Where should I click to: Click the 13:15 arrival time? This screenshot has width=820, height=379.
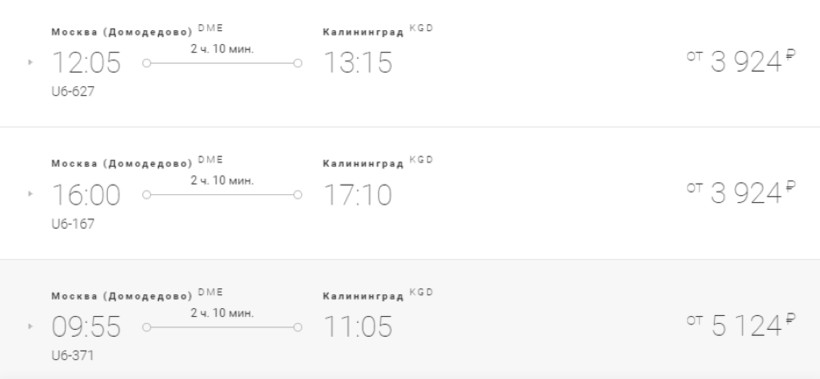(358, 63)
